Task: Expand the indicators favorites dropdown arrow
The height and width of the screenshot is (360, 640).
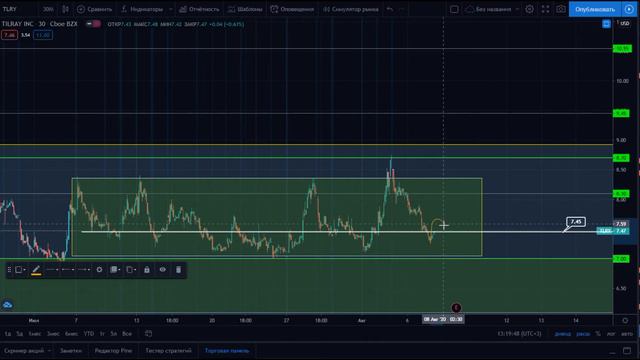Action: (171, 9)
